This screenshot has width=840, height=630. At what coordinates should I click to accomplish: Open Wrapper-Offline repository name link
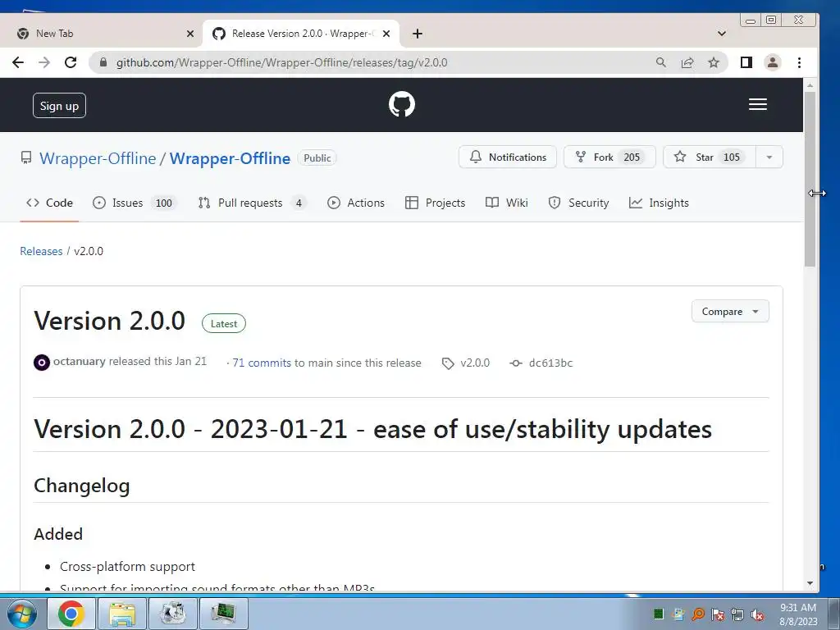(230, 158)
